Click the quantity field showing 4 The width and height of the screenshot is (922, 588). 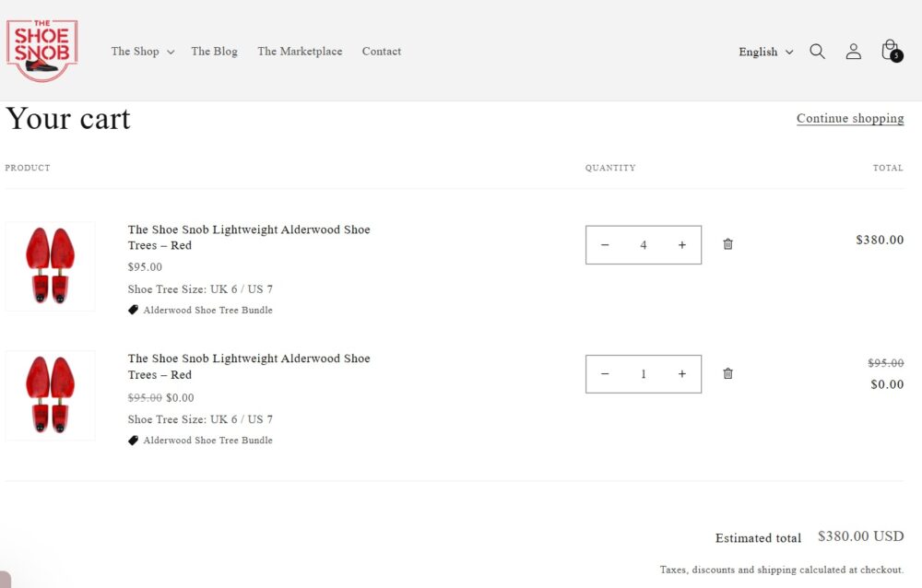click(644, 244)
